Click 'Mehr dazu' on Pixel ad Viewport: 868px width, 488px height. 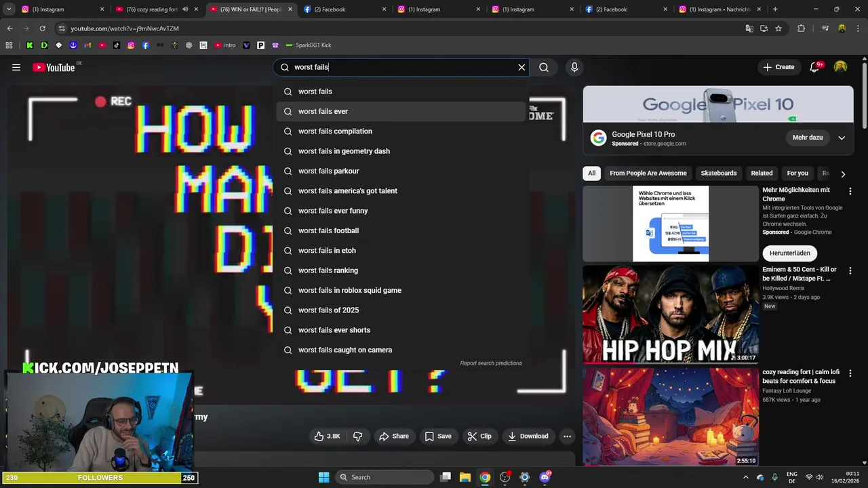coord(808,138)
